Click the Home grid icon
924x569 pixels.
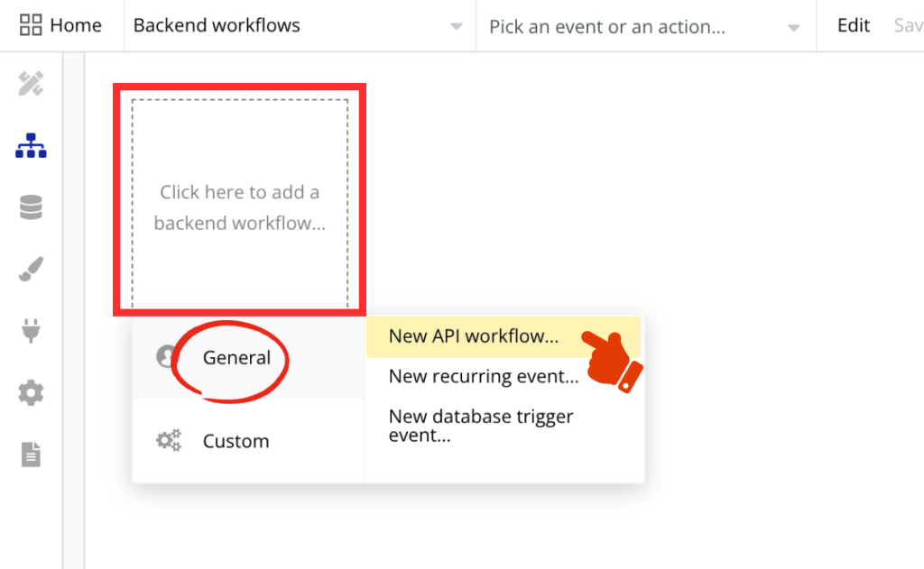click(x=31, y=25)
